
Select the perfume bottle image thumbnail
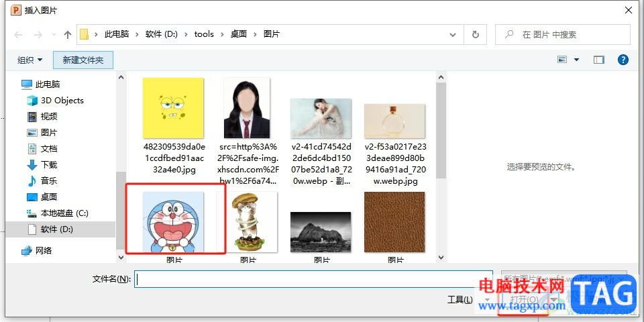click(x=394, y=121)
